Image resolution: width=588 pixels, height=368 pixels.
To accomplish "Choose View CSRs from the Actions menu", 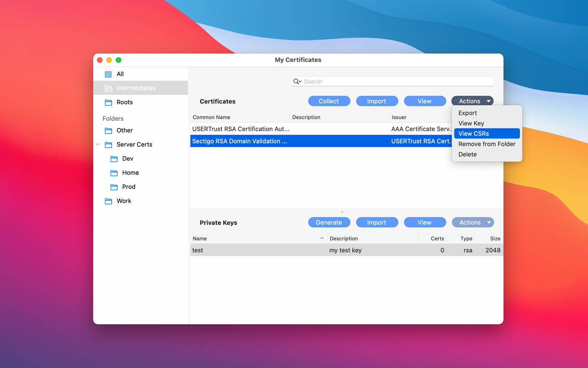I will tap(474, 133).
